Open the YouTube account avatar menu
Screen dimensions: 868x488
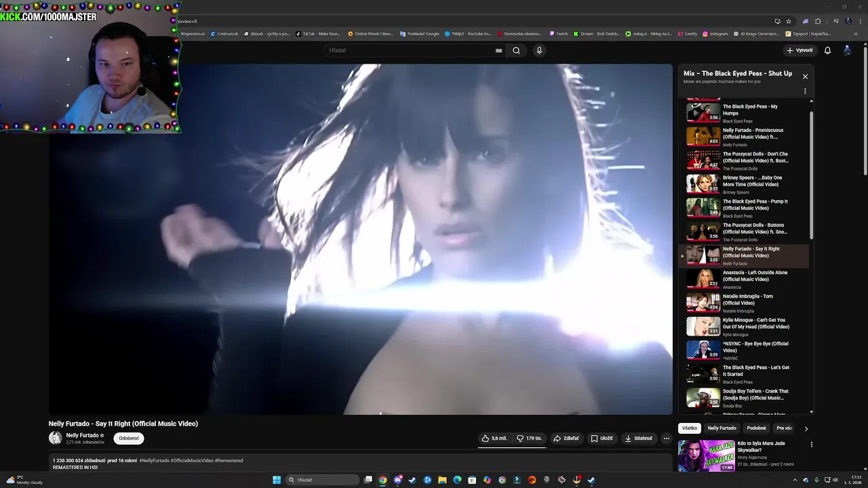pyautogui.click(x=847, y=50)
